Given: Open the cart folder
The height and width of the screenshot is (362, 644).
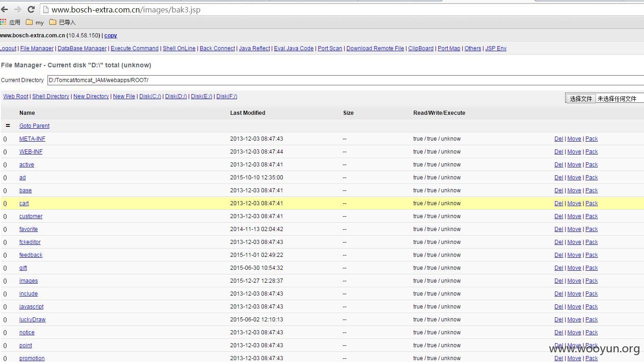Looking at the screenshot, I should tap(24, 203).
